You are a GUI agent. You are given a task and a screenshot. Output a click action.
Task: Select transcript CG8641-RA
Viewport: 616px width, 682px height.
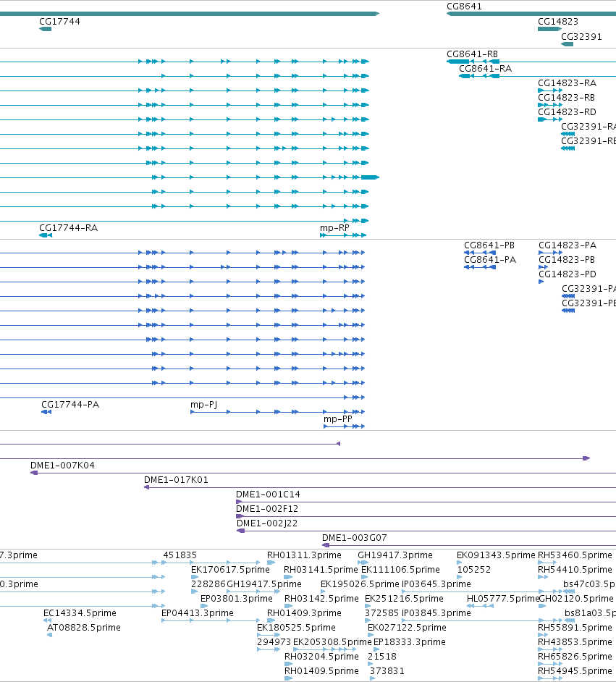(x=485, y=69)
